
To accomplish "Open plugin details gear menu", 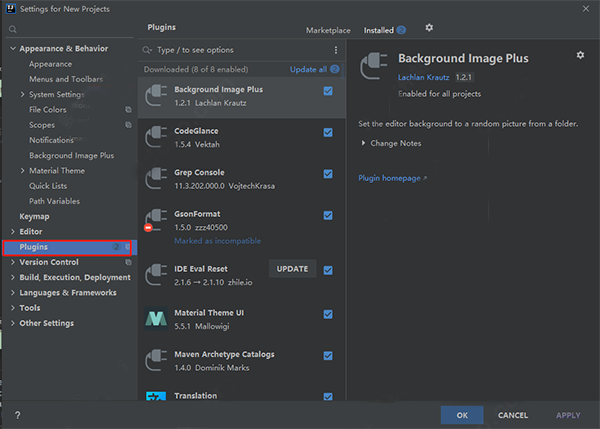I will coord(580,55).
